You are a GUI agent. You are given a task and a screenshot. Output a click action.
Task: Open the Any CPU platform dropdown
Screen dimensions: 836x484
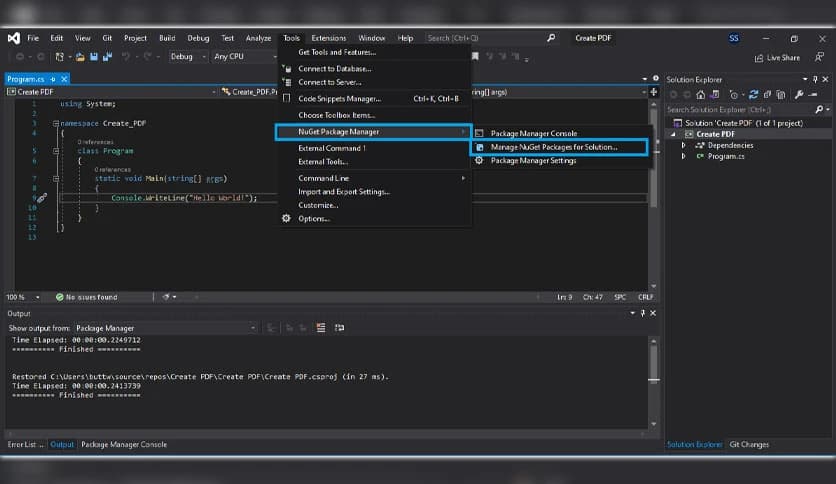(245, 57)
